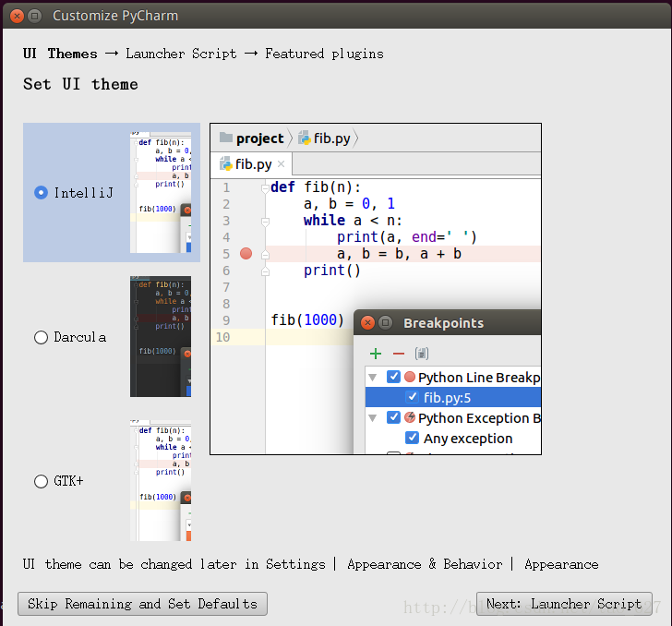The width and height of the screenshot is (672, 626).
Task: Click the red breakpoint dot on line 5
Action: [246, 253]
